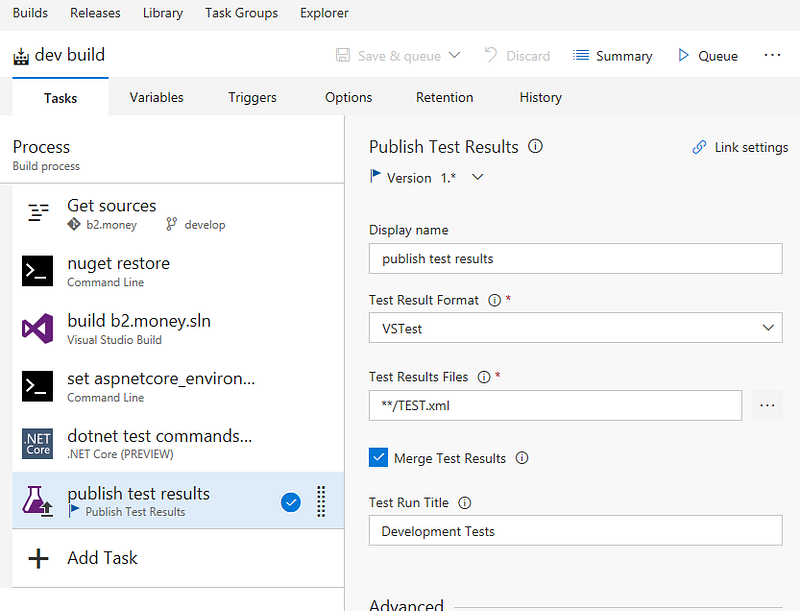Click the nuget restore command line icon

pyautogui.click(x=37, y=271)
